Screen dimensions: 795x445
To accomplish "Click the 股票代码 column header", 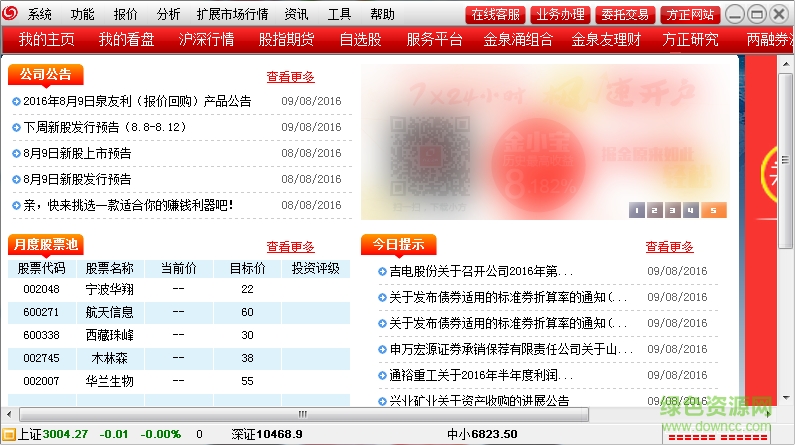I will (x=42, y=268).
